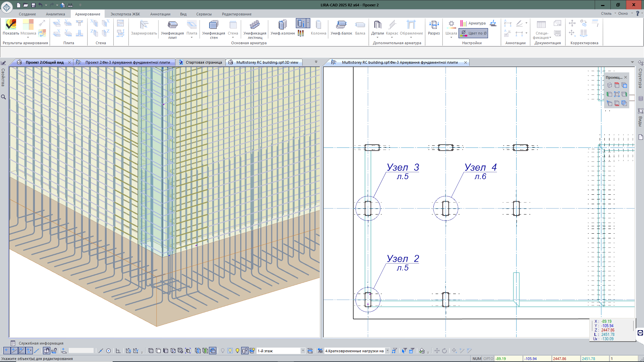The width and height of the screenshot is (644, 362).
Task: Click empty input field in bottom toolbar
Action: (81, 351)
